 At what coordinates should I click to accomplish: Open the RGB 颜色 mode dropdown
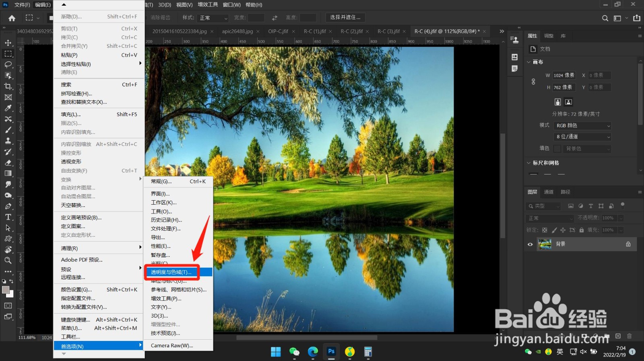(x=582, y=125)
